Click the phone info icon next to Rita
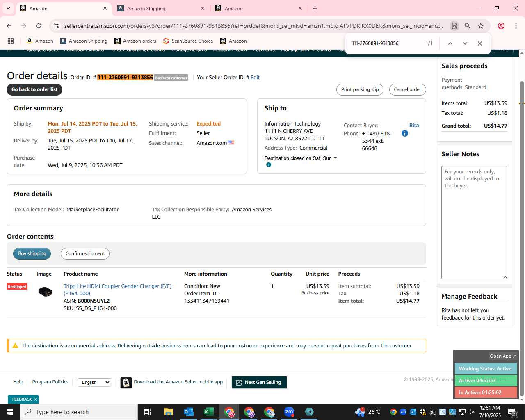The height and width of the screenshot is (420, 525). point(405,133)
